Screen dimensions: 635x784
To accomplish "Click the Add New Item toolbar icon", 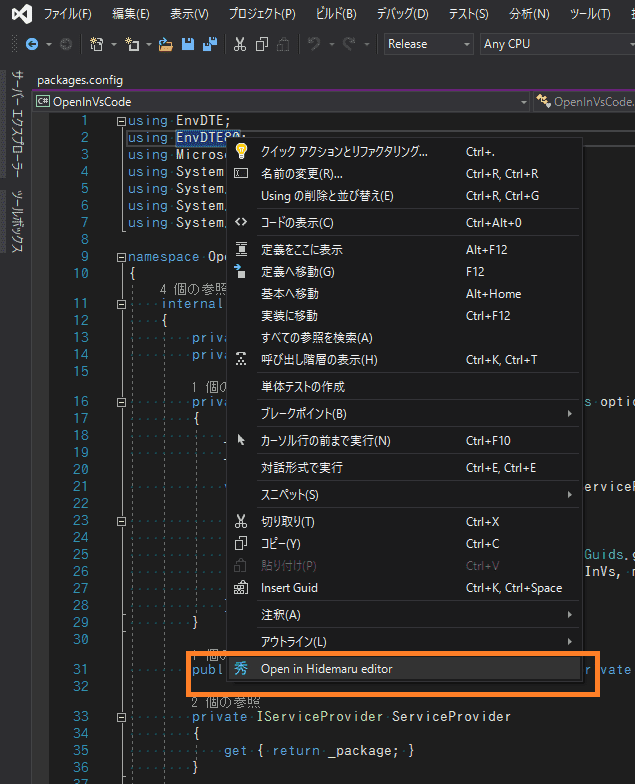I will pos(132,44).
